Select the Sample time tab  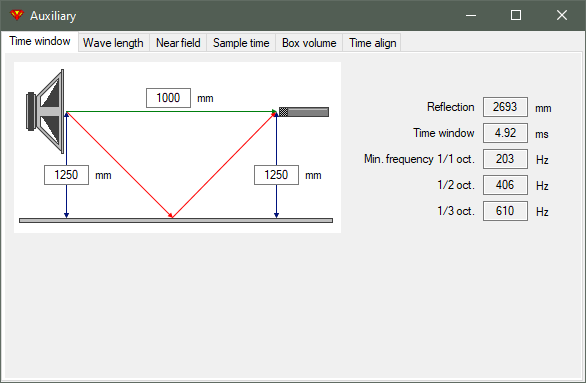[241, 43]
